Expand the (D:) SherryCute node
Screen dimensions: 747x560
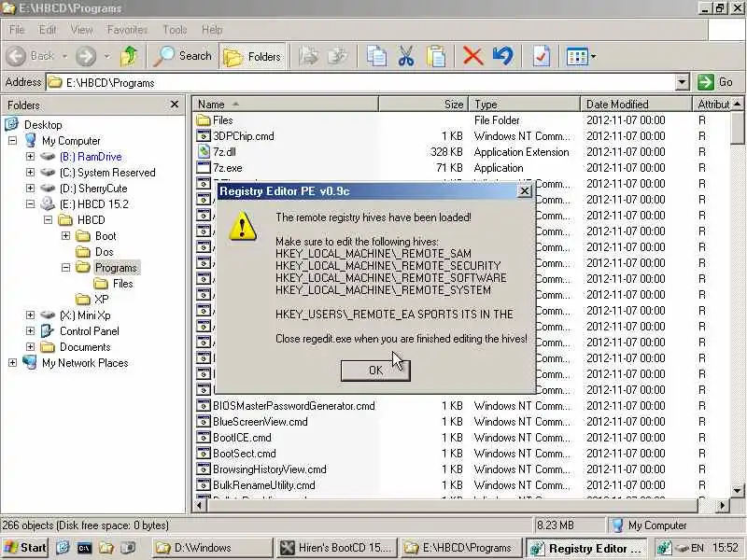point(30,189)
